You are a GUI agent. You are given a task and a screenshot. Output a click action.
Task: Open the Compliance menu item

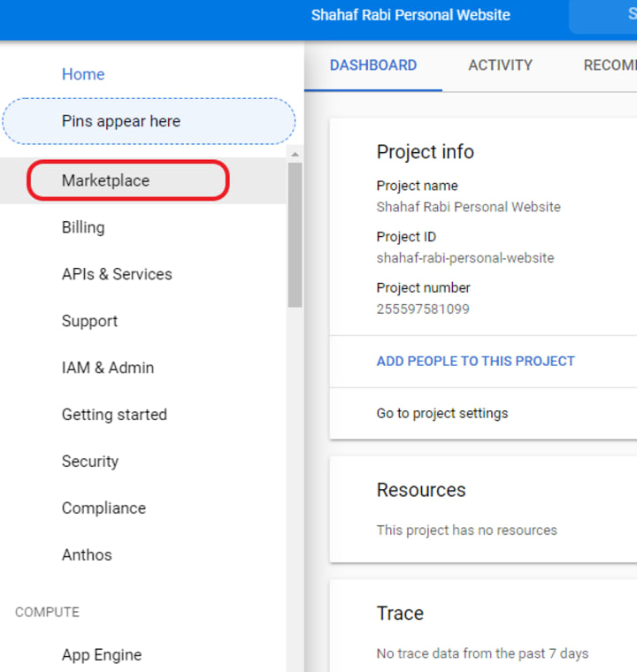tap(104, 508)
